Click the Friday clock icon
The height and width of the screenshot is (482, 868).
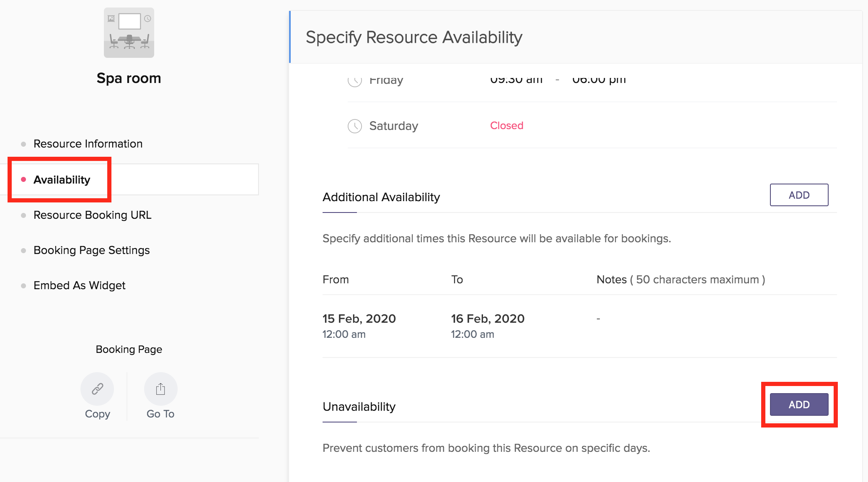pyautogui.click(x=354, y=80)
